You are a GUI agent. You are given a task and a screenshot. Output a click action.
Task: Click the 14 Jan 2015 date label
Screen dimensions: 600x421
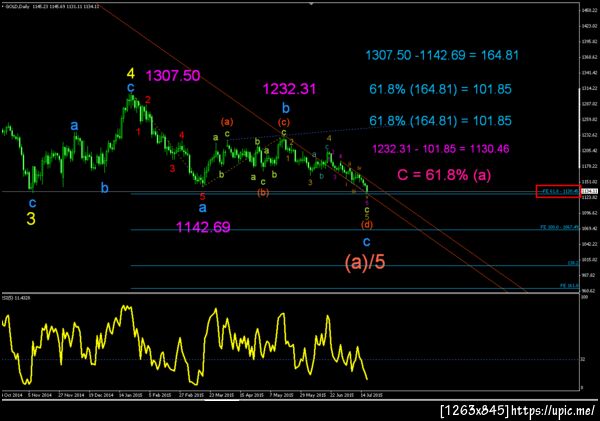pyautogui.click(x=130, y=395)
